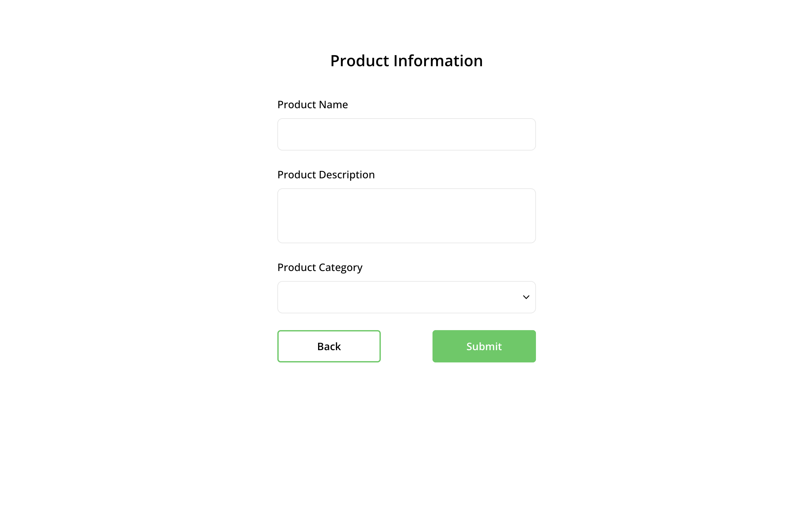The width and height of the screenshot is (812, 522).
Task: Click the chevron on the category selector
Action: 525,297
